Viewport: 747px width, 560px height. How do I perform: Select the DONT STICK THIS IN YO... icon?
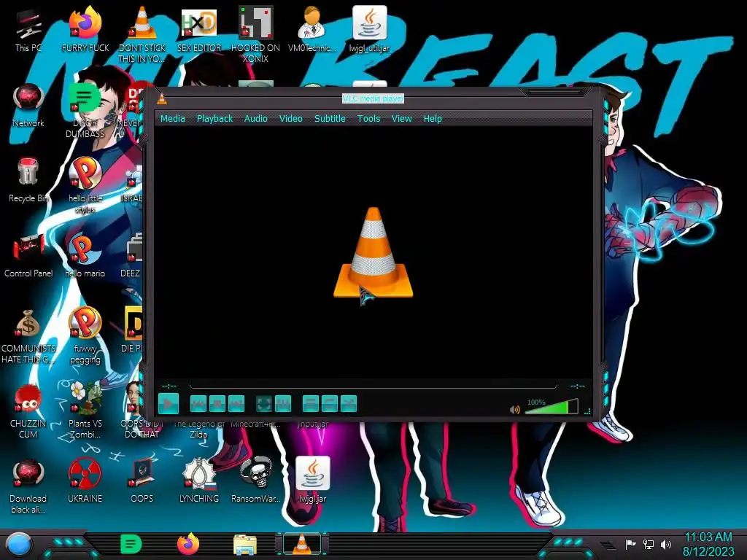(x=142, y=34)
